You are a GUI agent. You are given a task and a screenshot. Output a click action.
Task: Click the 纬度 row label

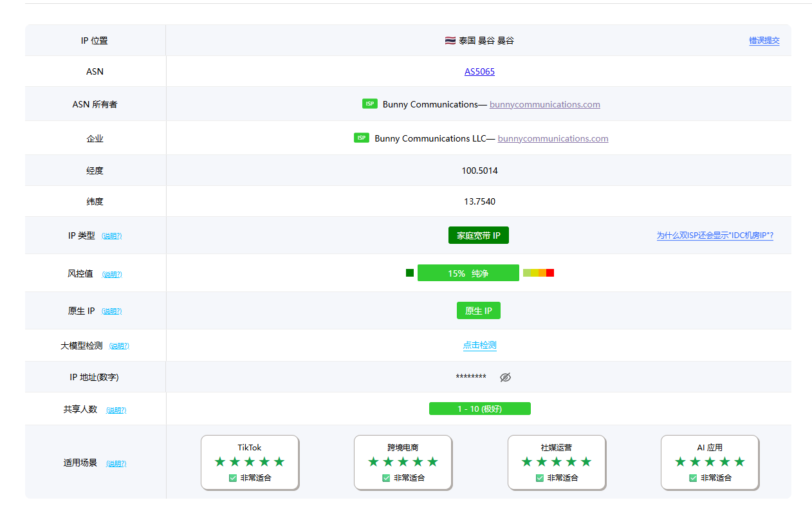95,201
